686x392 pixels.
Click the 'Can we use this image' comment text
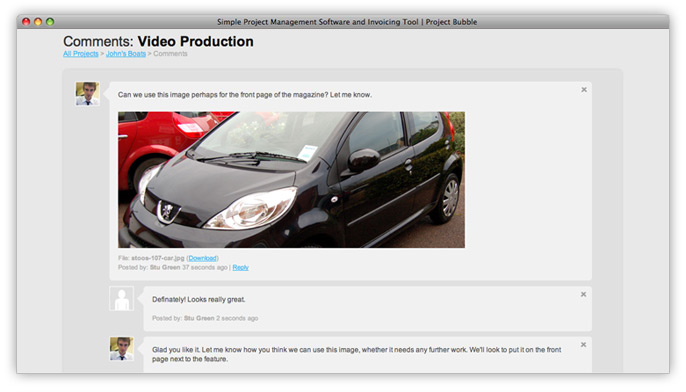pos(245,95)
